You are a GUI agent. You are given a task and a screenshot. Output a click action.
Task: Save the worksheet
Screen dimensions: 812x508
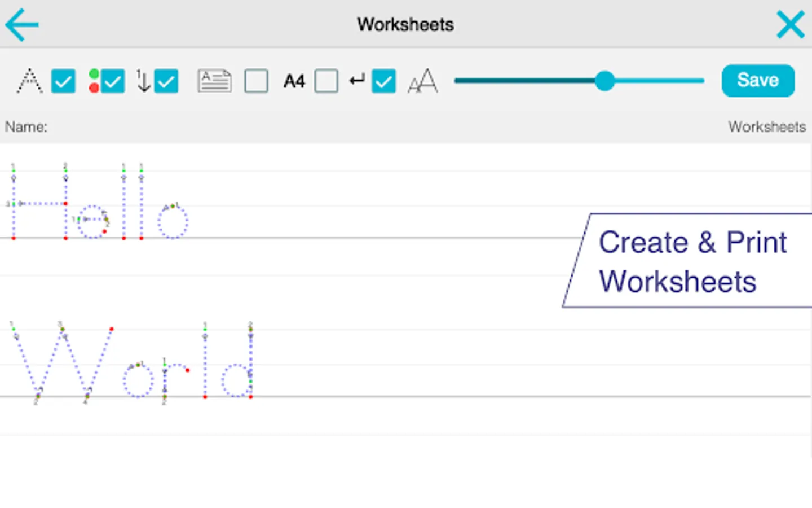[758, 80]
